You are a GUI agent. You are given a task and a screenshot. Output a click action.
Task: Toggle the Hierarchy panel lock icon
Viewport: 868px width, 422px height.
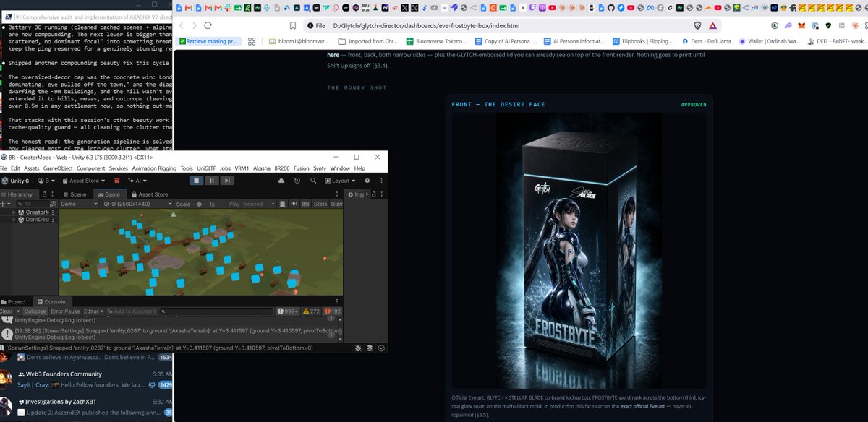point(44,194)
